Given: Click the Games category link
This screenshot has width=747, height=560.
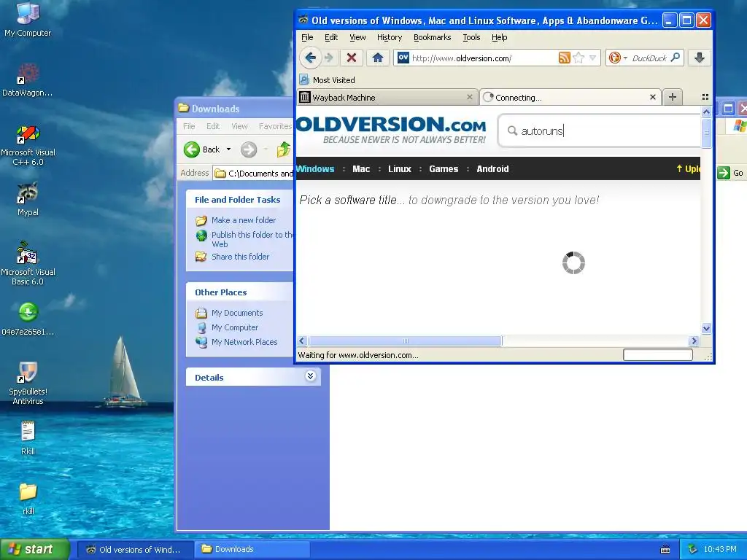Looking at the screenshot, I should tap(444, 169).
